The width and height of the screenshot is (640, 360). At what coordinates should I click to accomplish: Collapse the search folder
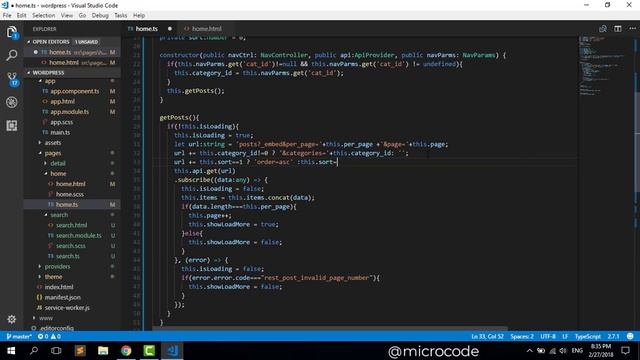click(x=59, y=214)
